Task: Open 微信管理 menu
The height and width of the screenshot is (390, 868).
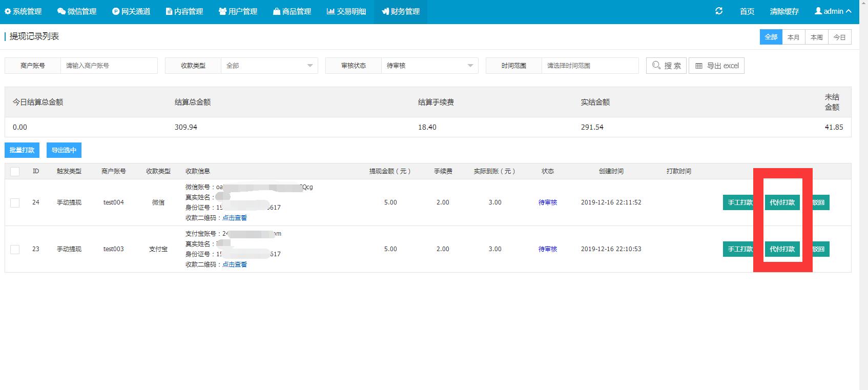Action: 77,11
